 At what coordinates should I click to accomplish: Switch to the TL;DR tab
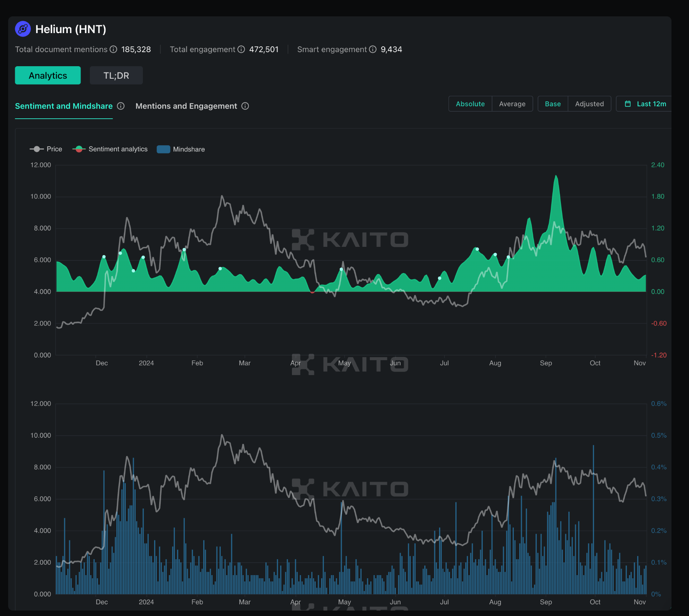tap(116, 76)
